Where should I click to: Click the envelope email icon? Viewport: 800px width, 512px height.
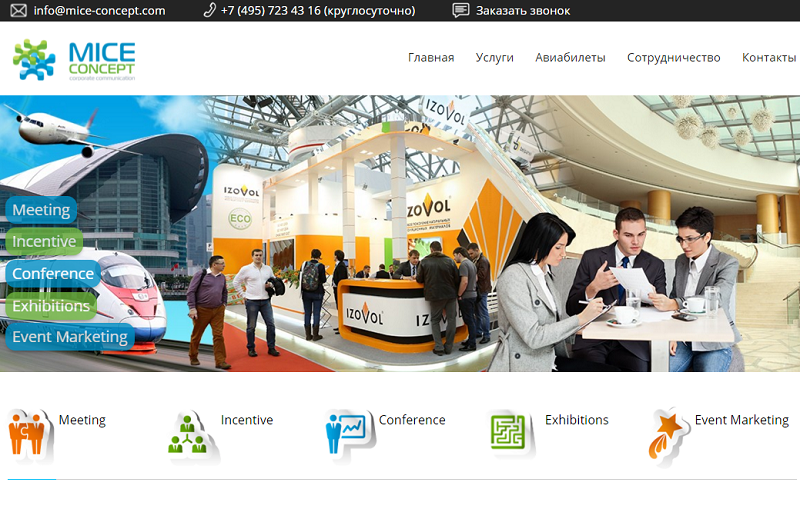coord(19,11)
